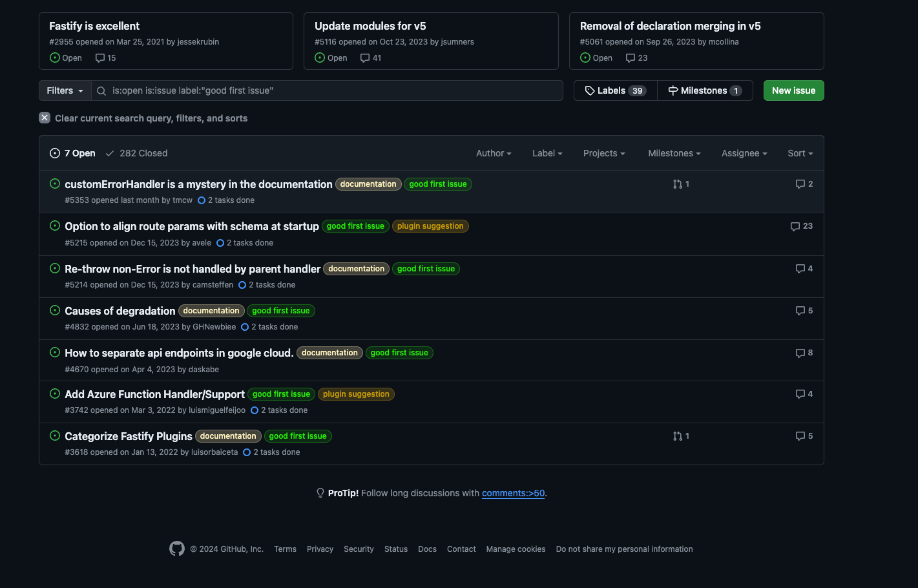Open issue Causes of degradation
The height and width of the screenshot is (588, 918).
[120, 311]
